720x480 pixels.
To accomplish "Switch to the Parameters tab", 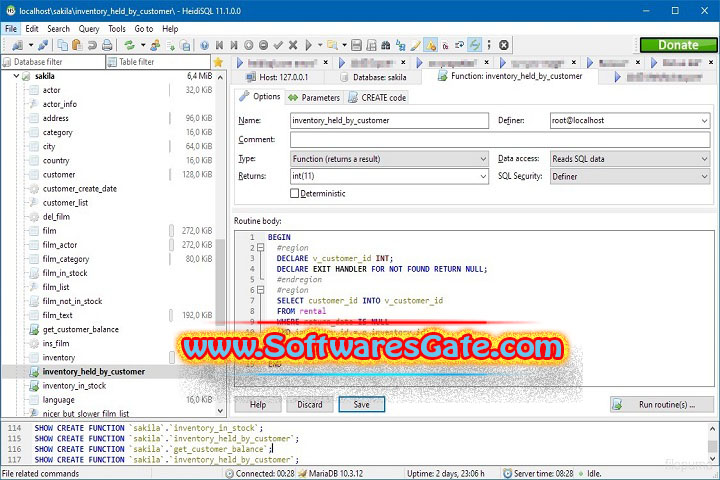I will click(314, 97).
